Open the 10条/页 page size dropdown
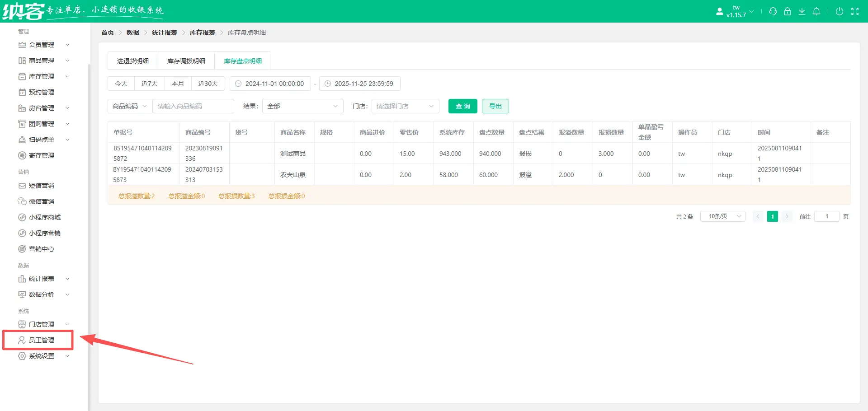The height and width of the screenshot is (411, 868). [x=722, y=216]
